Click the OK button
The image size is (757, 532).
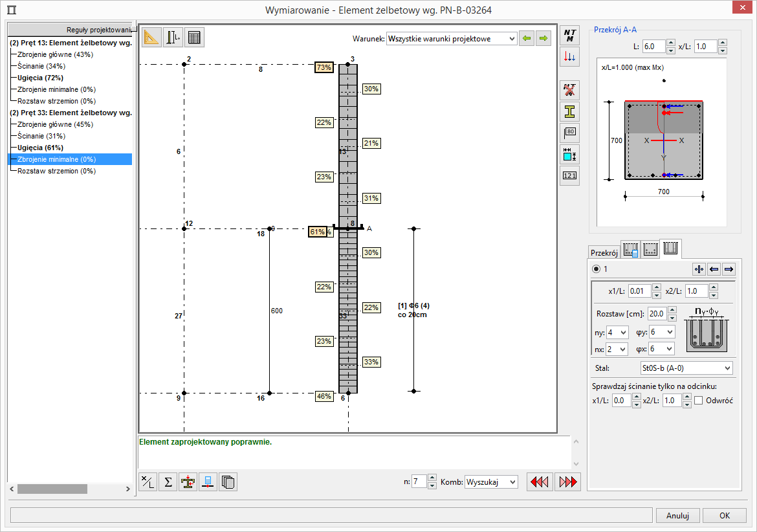pyautogui.click(x=724, y=516)
